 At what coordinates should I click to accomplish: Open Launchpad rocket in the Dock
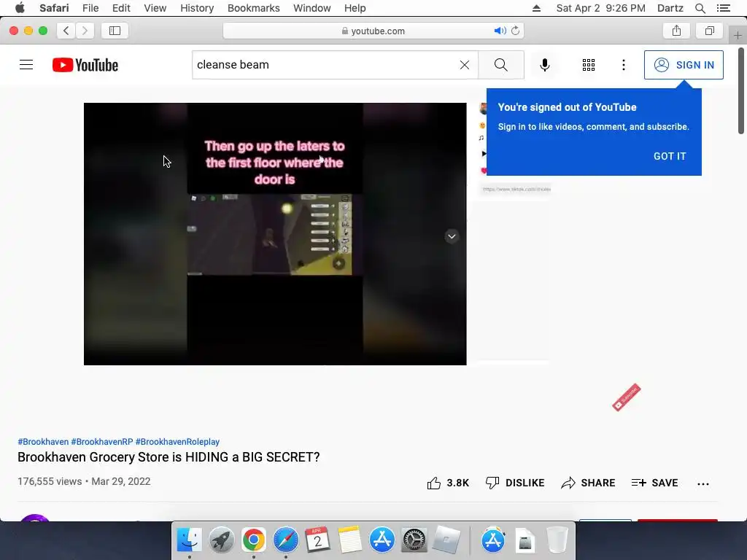click(221, 540)
